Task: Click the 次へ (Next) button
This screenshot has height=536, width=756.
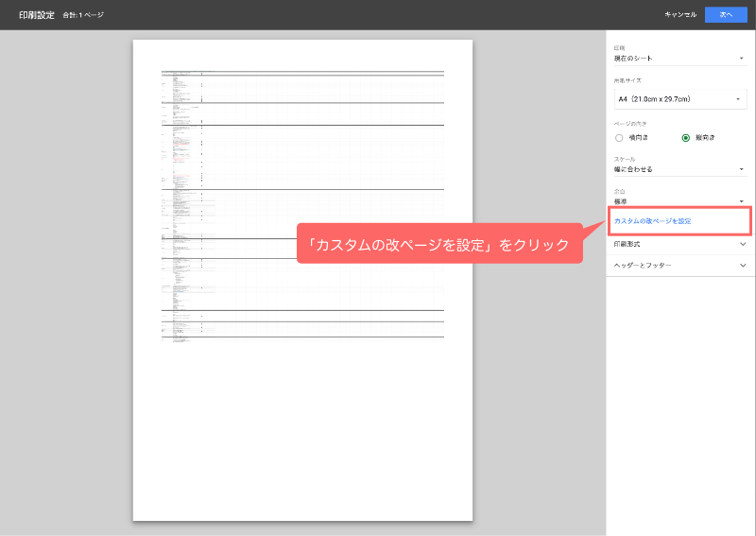Action: [x=725, y=14]
